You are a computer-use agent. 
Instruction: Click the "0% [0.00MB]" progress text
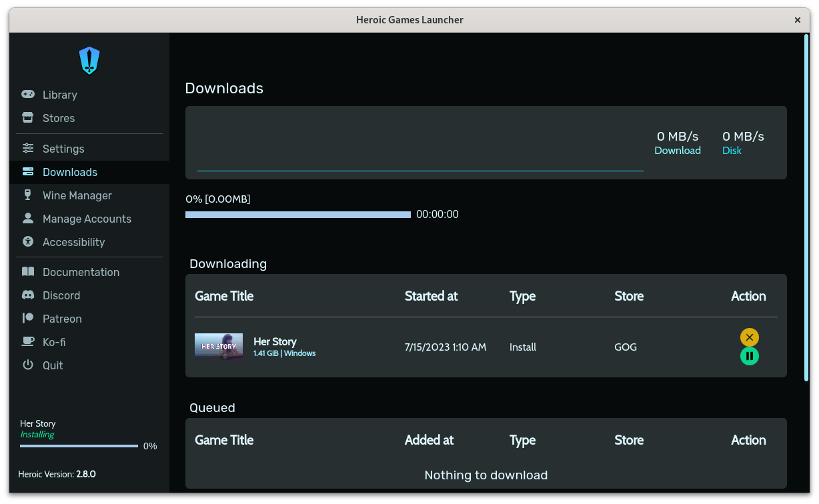point(218,199)
